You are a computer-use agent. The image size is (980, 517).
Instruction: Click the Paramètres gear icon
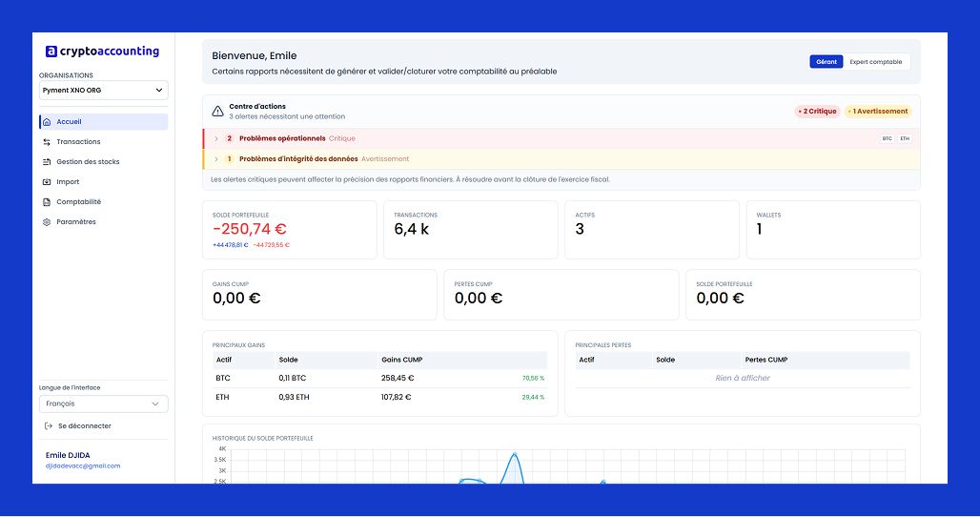pos(47,222)
